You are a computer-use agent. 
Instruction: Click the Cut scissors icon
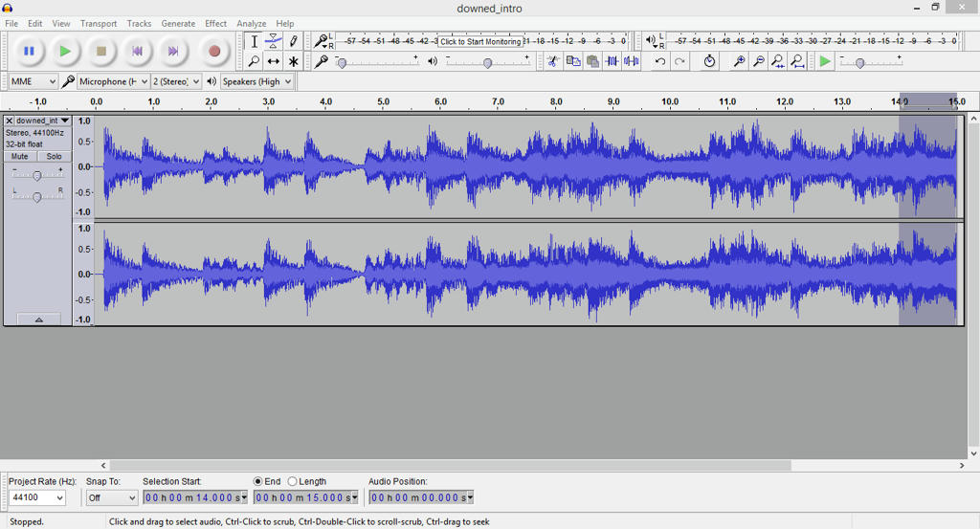pyautogui.click(x=552, y=61)
